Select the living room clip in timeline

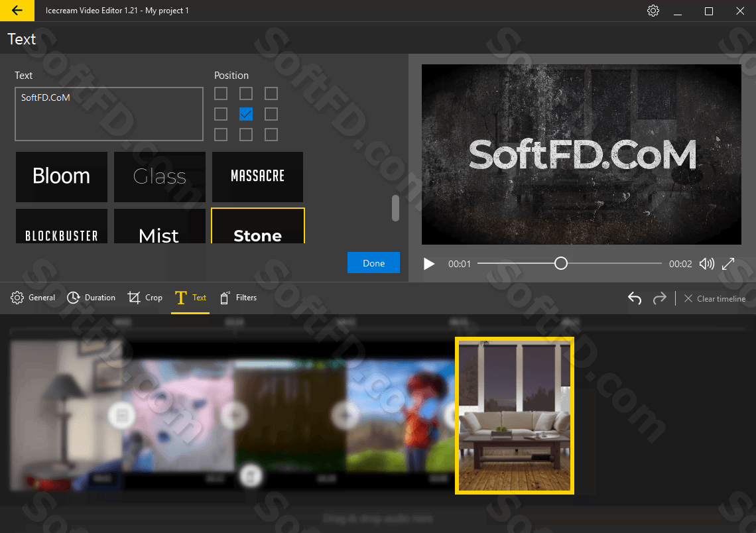515,416
